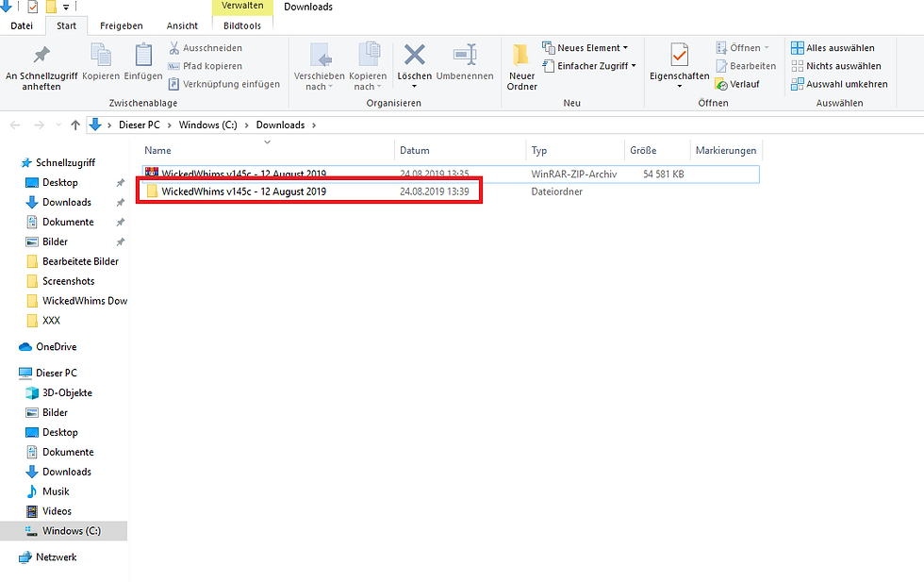Sort by the Markierungen column header
The width and height of the screenshot is (924, 582).
point(726,150)
